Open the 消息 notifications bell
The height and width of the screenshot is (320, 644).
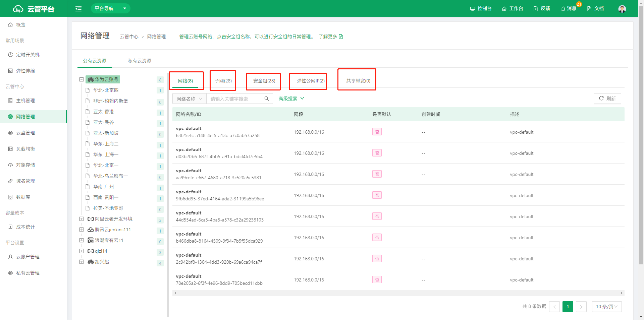coord(569,8)
